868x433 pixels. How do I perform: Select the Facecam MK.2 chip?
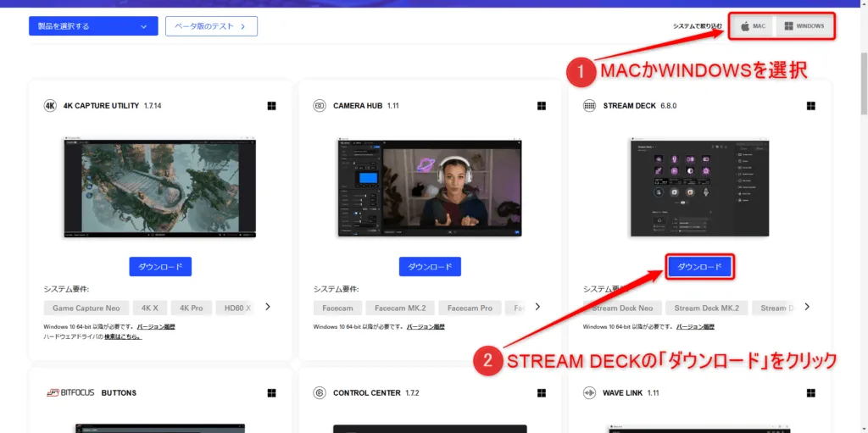tap(400, 308)
